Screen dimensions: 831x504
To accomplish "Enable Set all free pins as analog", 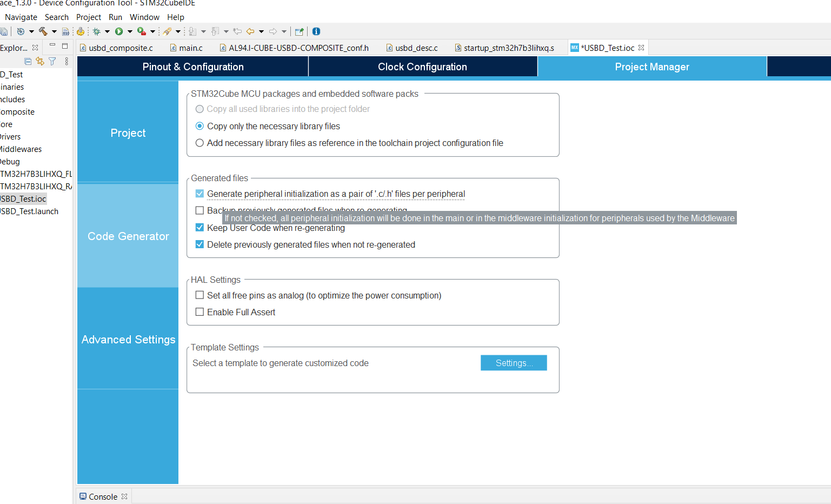I will pyautogui.click(x=200, y=295).
